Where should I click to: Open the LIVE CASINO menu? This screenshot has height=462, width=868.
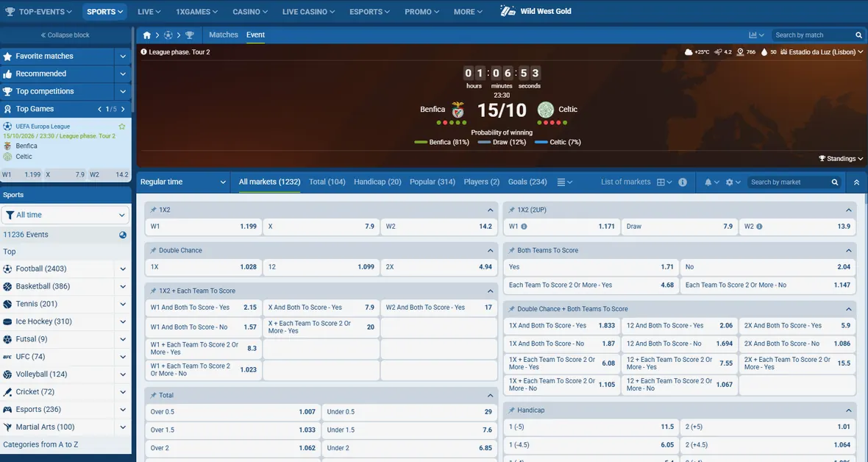(x=309, y=12)
